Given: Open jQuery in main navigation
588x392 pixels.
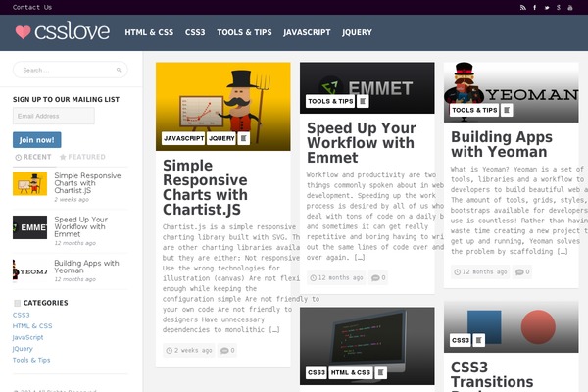Looking at the screenshot, I should (357, 32).
